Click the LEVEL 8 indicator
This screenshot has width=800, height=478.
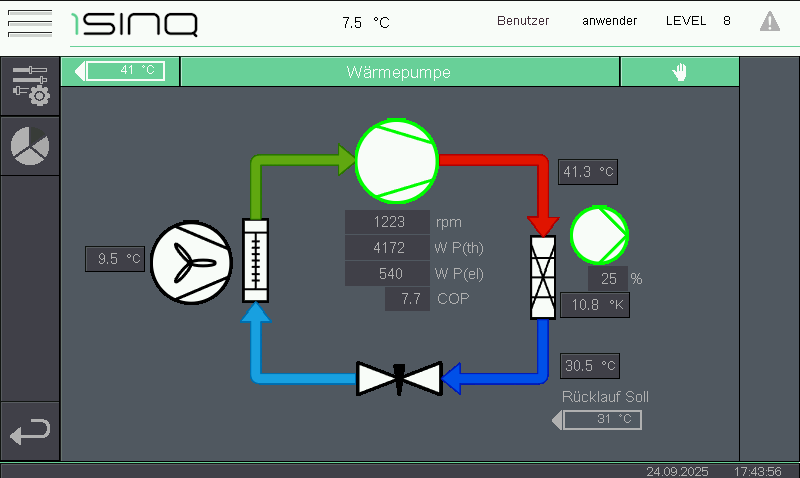pos(698,21)
